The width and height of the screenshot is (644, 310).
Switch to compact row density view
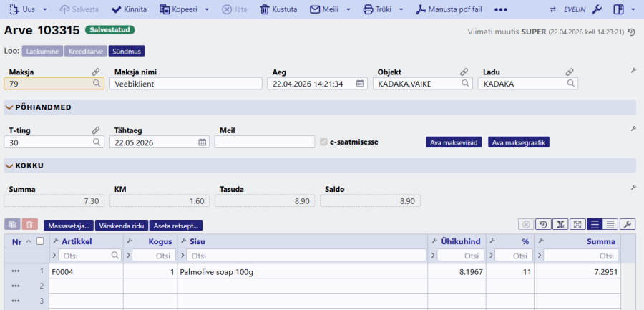pos(610,225)
